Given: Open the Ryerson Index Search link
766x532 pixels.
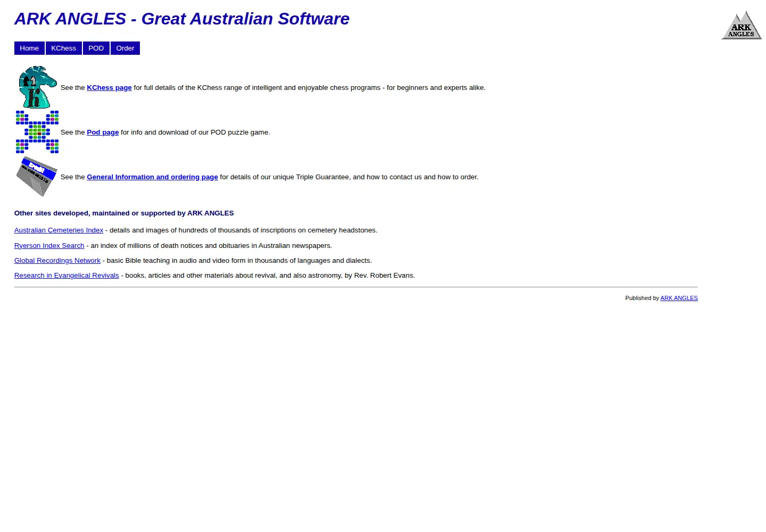Looking at the screenshot, I should (49, 246).
